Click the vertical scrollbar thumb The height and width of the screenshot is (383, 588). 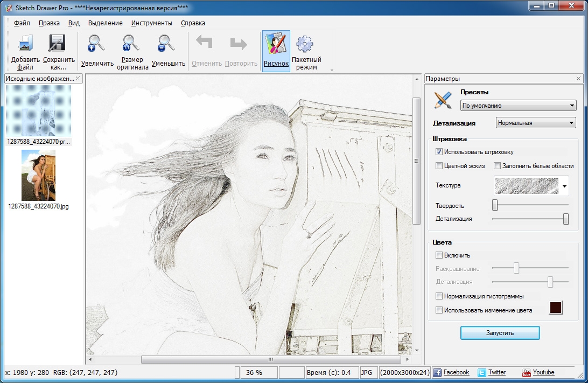click(x=416, y=161)
